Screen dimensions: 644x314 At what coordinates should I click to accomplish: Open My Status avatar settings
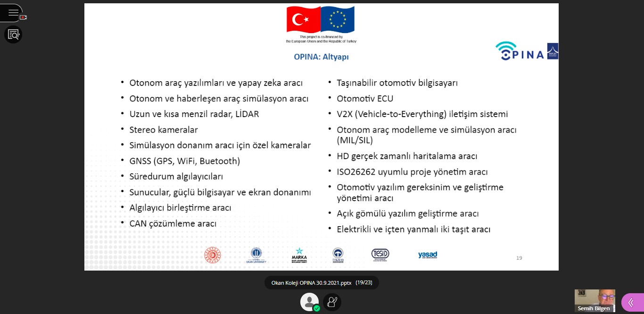point(309,301)
